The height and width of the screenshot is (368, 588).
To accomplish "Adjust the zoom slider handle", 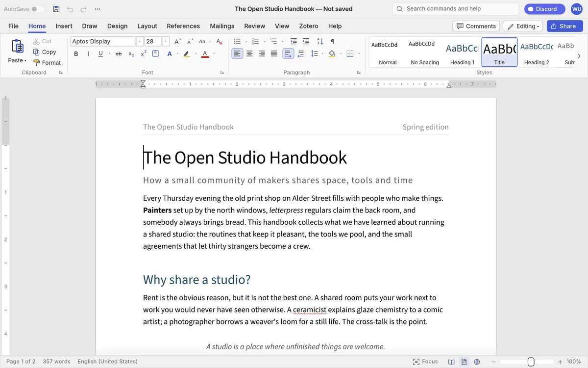I will click(x=531, y=362).
